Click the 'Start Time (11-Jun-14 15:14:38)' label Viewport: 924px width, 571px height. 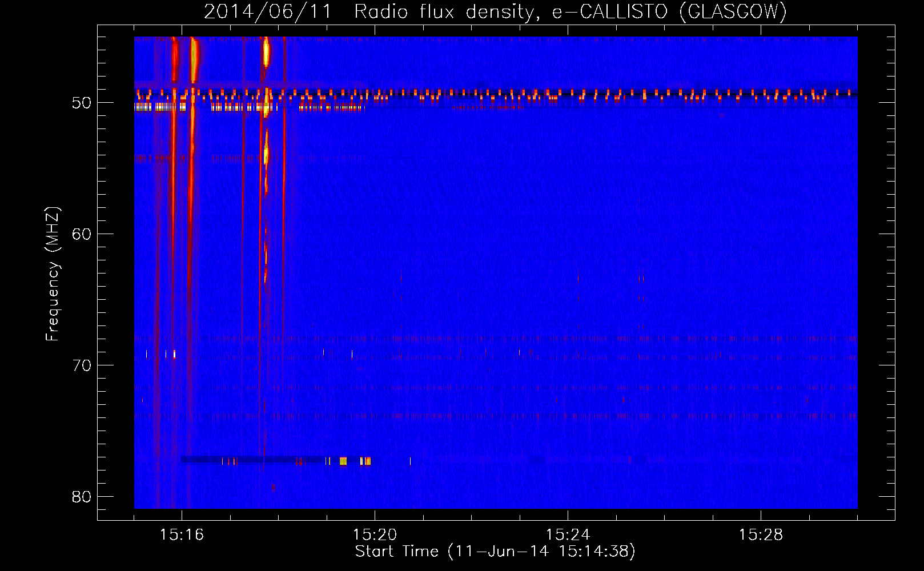point(495,552)
